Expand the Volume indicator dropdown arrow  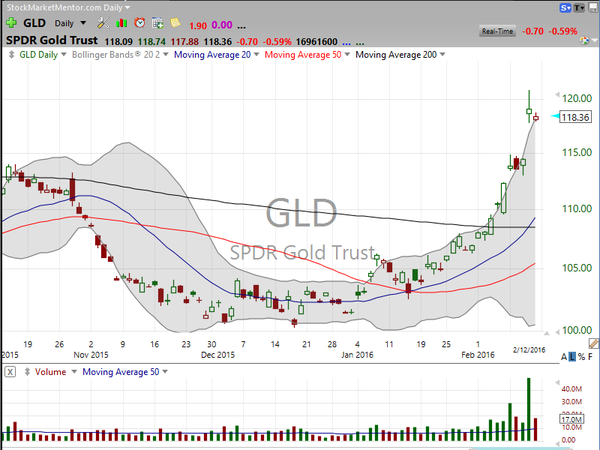click(x=74, y=371)
